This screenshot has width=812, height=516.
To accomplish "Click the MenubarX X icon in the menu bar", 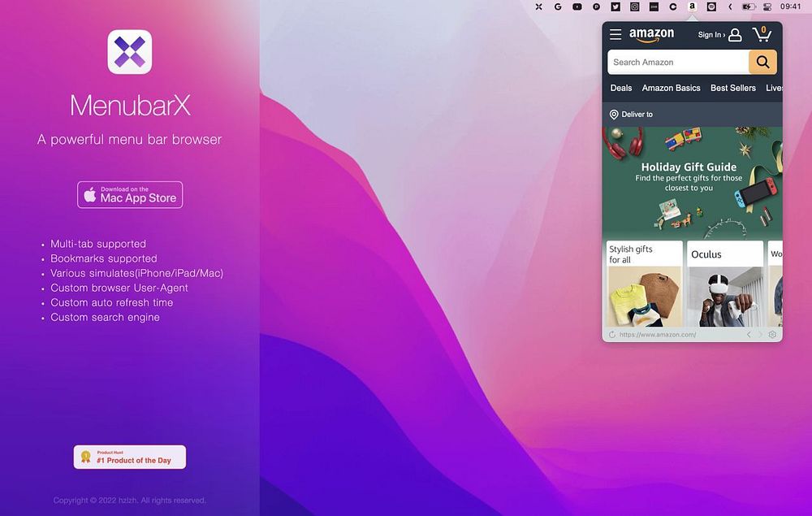I will click(x=538, y=7).
